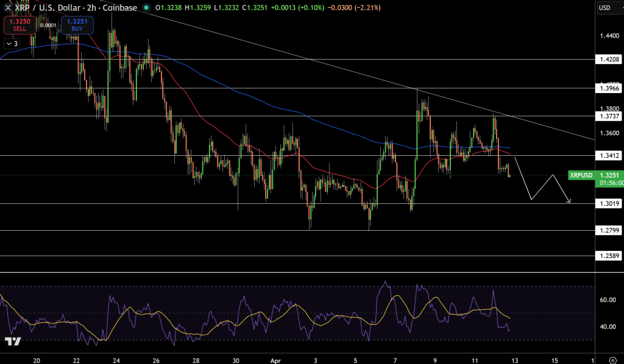Click the Apr label on the time axis
The image size is (624, 364).
click(274, 359)
